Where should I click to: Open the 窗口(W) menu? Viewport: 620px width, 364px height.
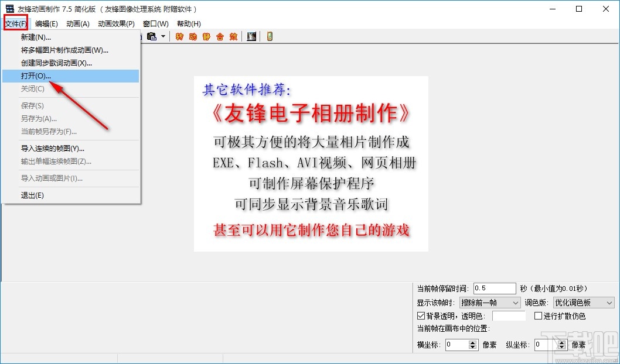point(156,23)
